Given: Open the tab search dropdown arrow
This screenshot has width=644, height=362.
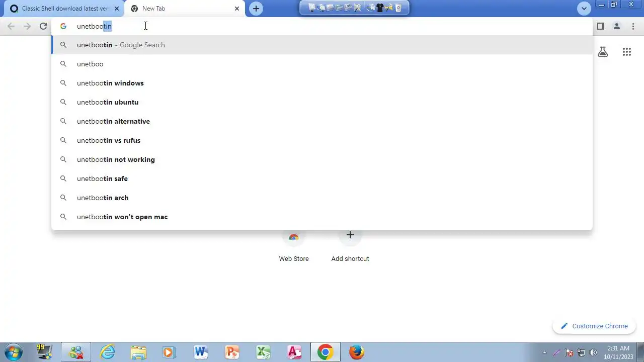Looking at the screenshot, I should [x=584, y=9].
